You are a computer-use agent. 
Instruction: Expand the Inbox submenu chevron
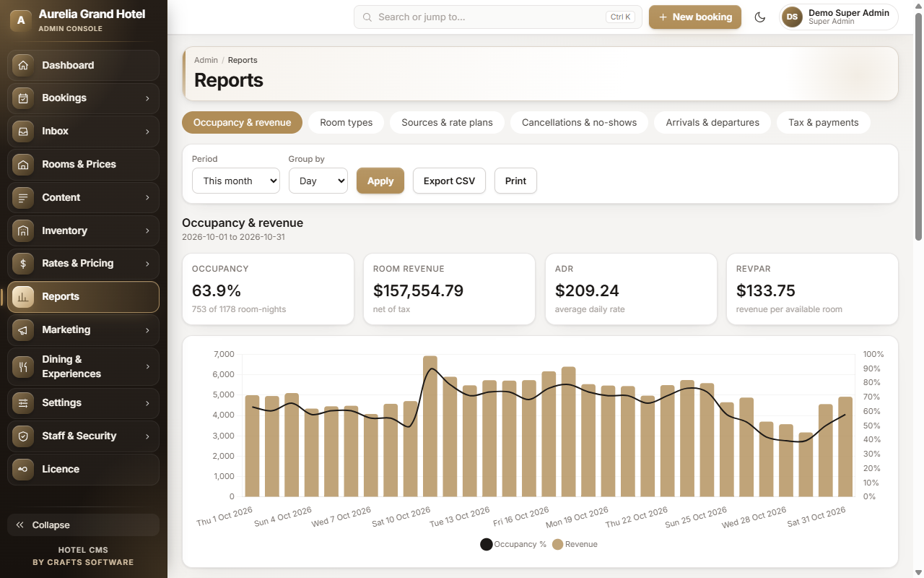point(147,131)
